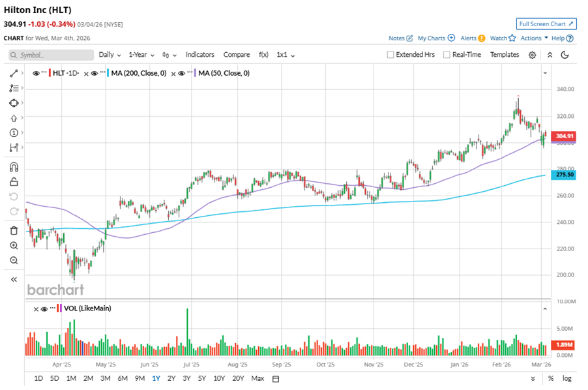Screen dimensions: 588x390
Task: Open chart settings gear icon
Action: tap(533, 55)
